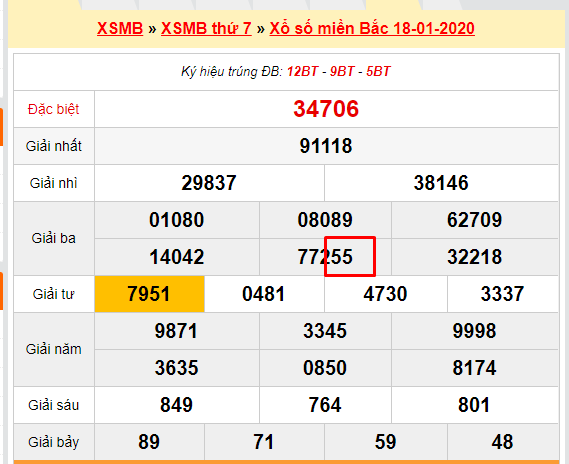Click third prize number 01080
Image resolution: width=569 pixels, height=464 pixels.
pos(177,220)
